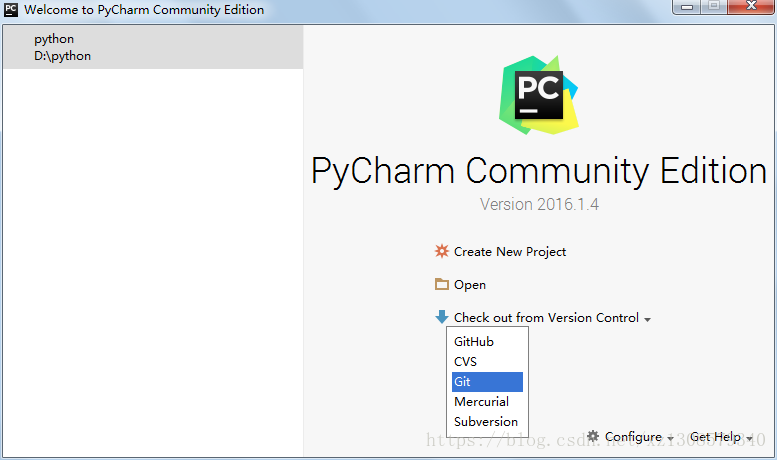Click the PyCharm Community Edition heading
Screen dimensions: 777x460
point(539,171)
